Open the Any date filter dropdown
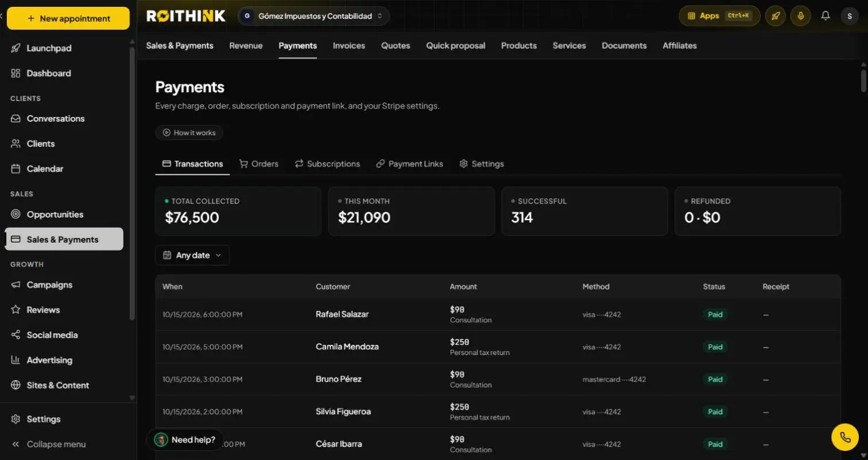 tap(192, 255)
